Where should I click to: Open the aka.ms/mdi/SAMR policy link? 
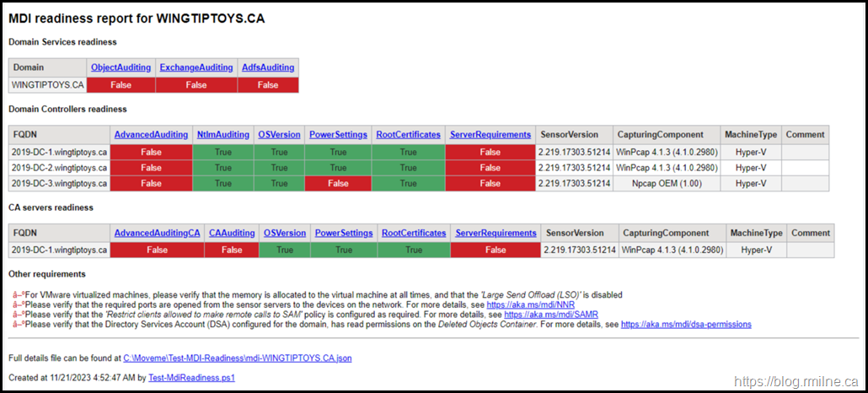pyautogui.click(x=551, y=314)
